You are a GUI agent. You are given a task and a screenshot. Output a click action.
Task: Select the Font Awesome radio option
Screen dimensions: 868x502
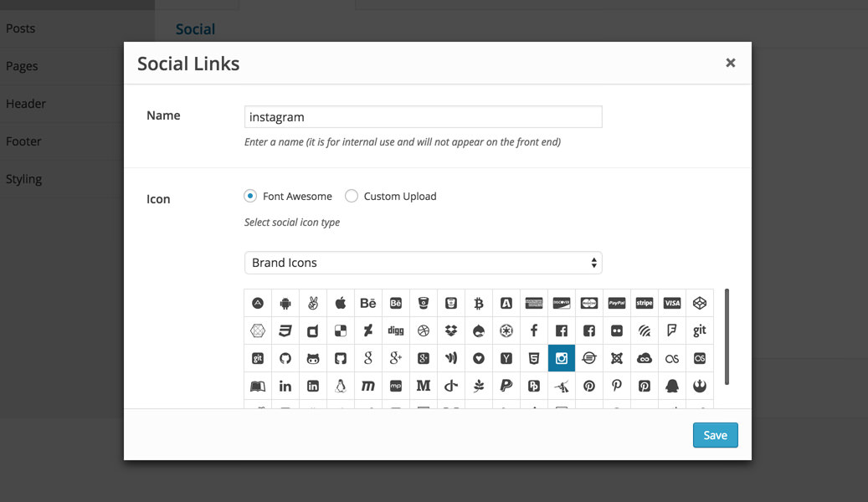pos(250,196)
